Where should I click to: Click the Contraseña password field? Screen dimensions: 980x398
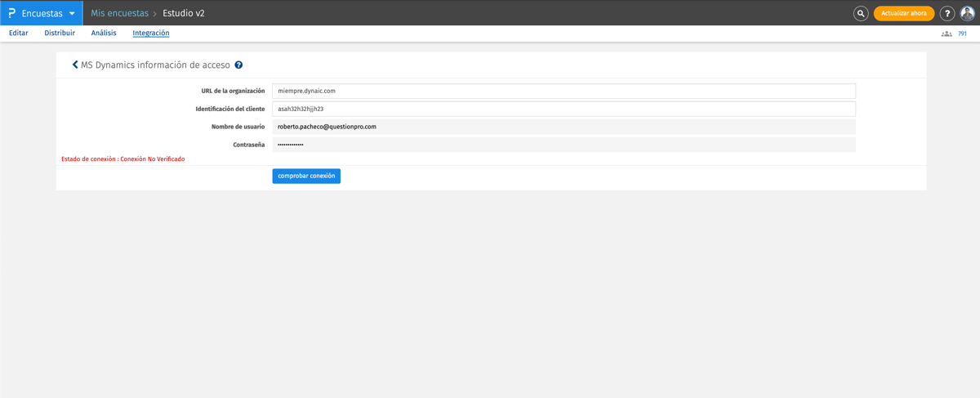[563, 145]
